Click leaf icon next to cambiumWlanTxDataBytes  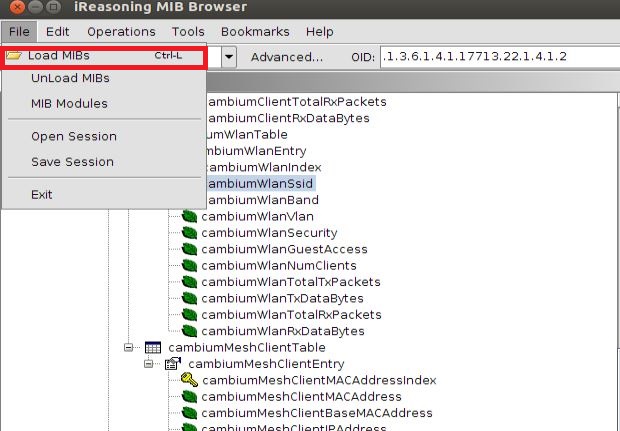coord(189,299)
